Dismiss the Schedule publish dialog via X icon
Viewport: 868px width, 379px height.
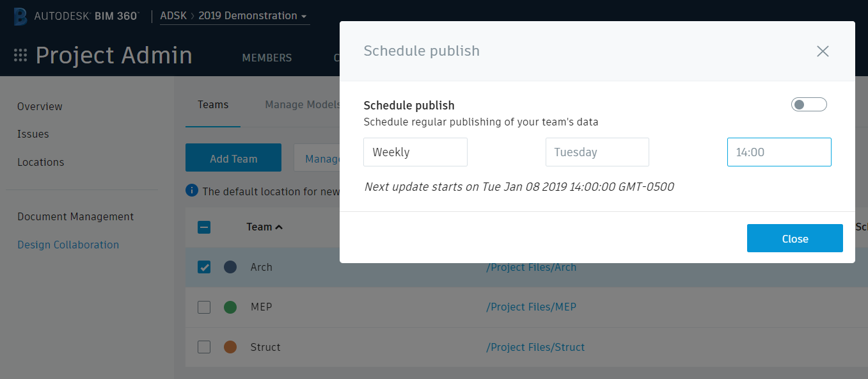click(x=823, y=51)
